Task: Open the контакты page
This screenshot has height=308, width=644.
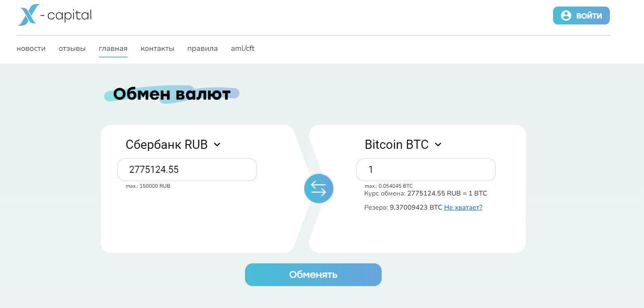Action: [157, 49]
